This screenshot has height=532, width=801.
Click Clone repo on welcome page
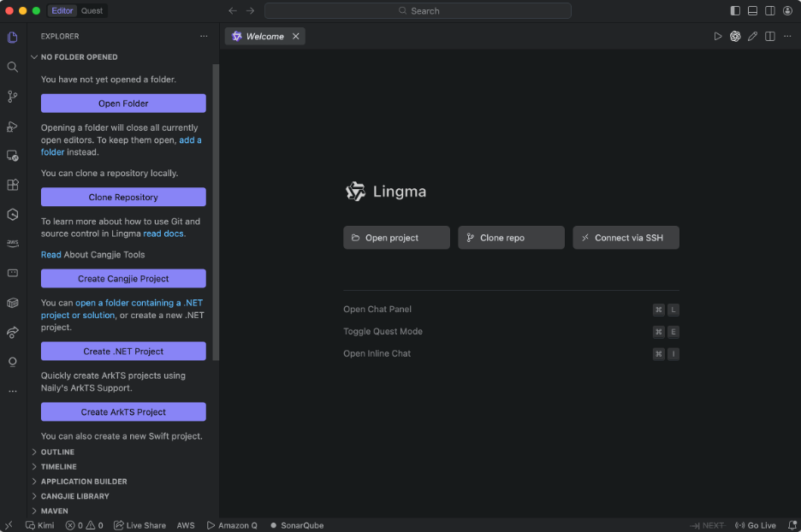[512, 238]
